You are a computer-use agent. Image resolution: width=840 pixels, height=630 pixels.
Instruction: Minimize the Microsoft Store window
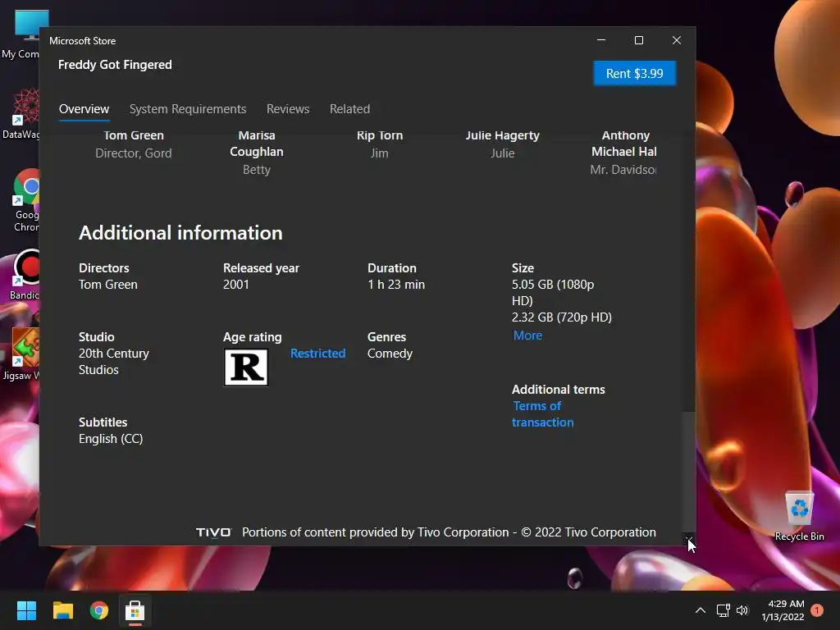point(601,40)
